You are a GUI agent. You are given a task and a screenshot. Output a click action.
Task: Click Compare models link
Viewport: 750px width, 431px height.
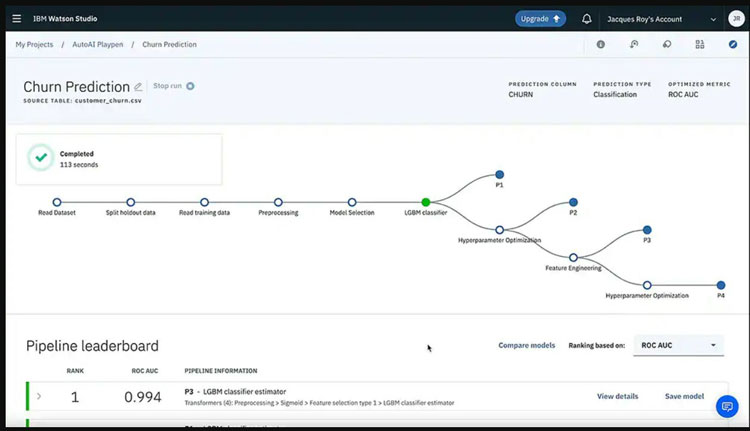[x=527, y=345]
